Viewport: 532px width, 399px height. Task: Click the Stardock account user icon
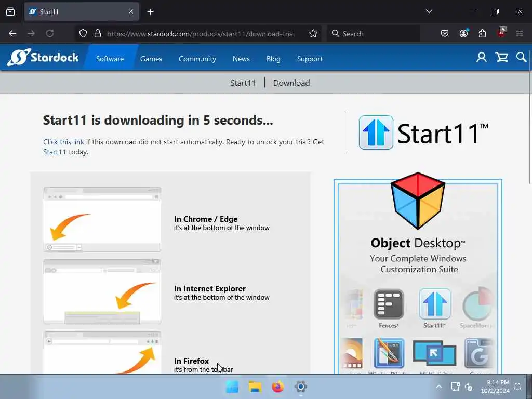[481, 57]
